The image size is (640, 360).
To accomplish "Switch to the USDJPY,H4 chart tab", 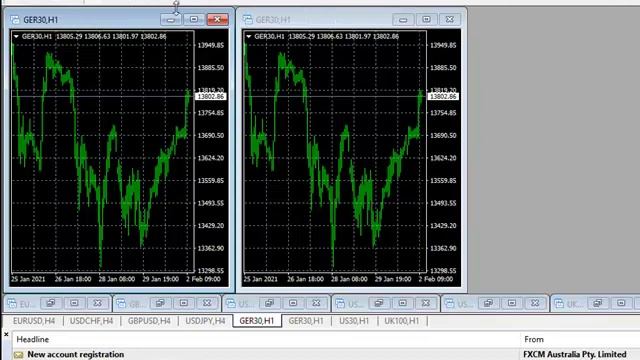I will [205, 321].
